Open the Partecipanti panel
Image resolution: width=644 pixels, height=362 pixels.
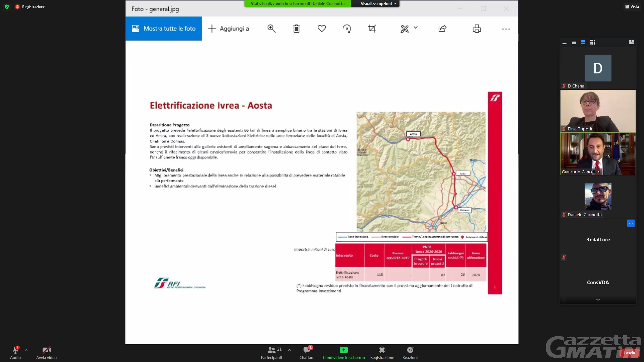[x=272, y=353]
